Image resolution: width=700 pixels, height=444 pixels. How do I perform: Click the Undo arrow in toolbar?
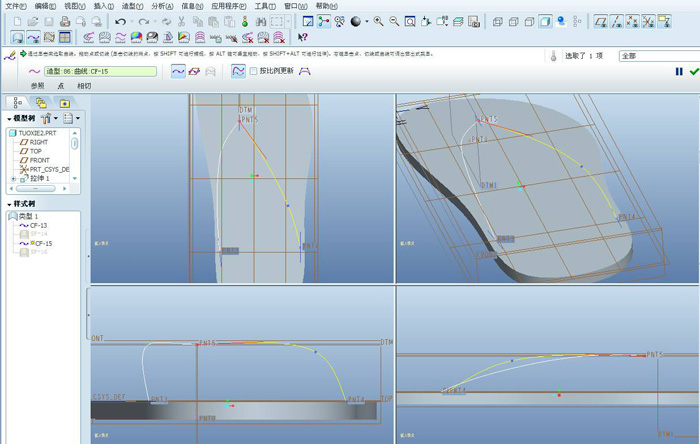[121, 21]
